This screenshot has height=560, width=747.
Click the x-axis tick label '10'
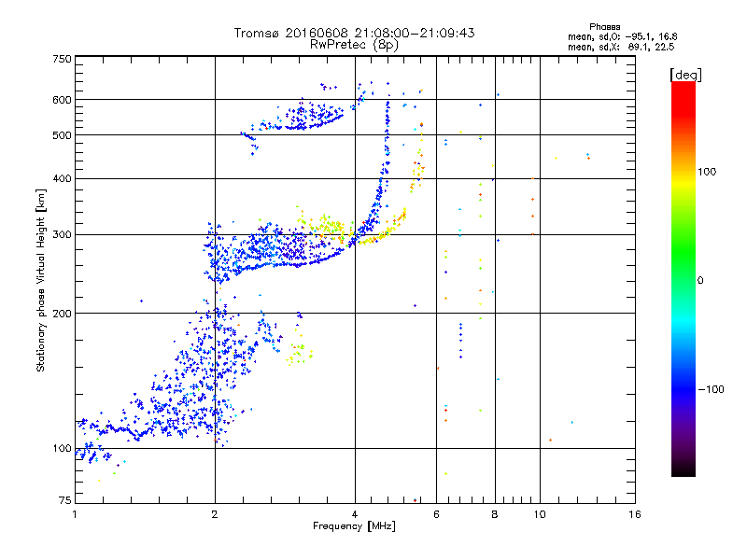coord(540,514)
